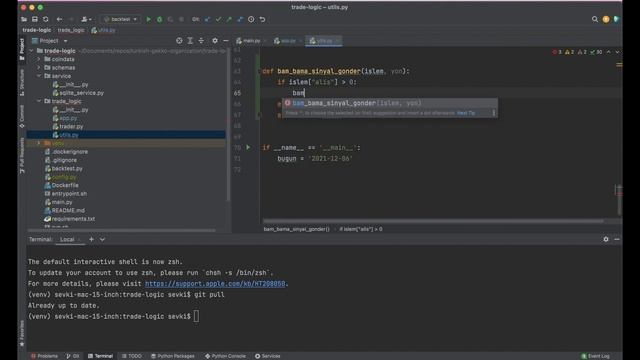
Task: Open the Terminal settings gear icon
Action: [x=606, y=239]
